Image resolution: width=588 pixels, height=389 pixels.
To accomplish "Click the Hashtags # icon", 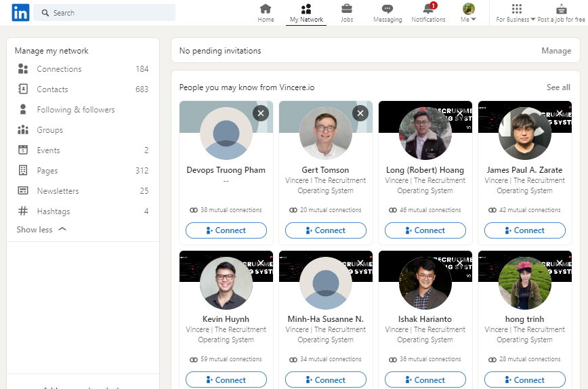I will (23, 211).
